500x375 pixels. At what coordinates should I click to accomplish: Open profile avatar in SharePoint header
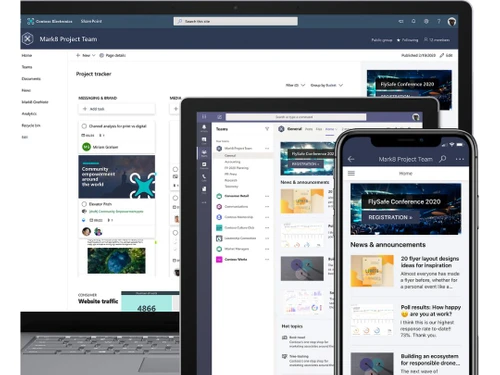tap(452, 22)
